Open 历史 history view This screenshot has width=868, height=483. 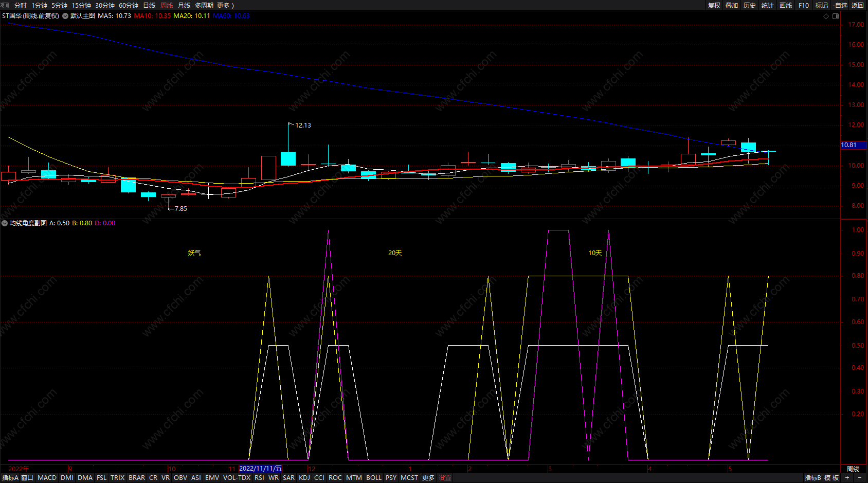[x=750, y=6]
